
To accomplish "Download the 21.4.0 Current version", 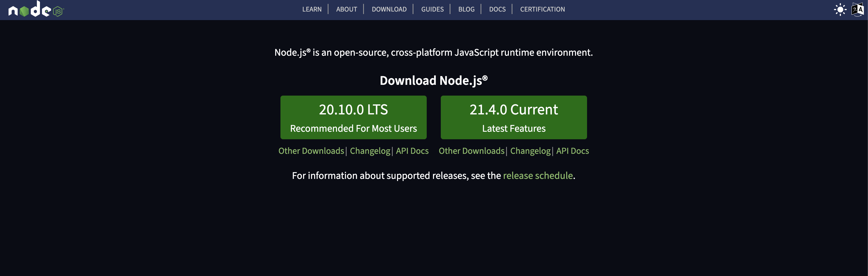I will pyautogui.click(x=513, y=117).
